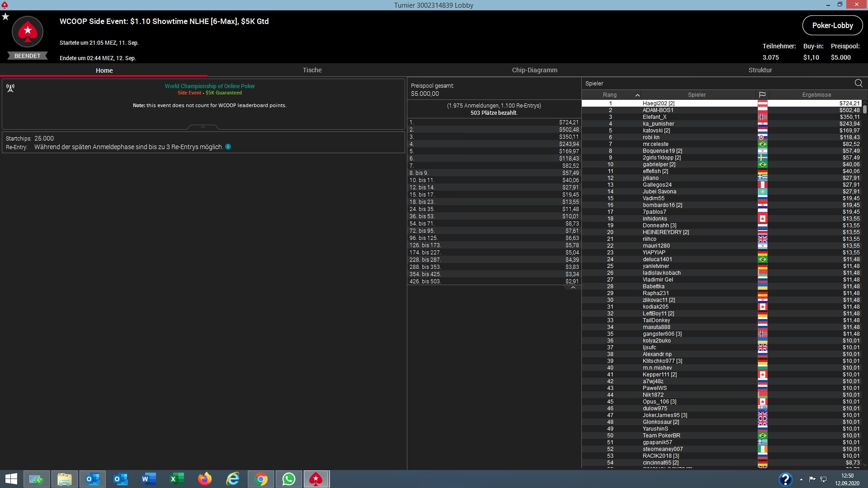
Task: Select player ADAM-BOS1 in the list
Action: tap(658, 110)
